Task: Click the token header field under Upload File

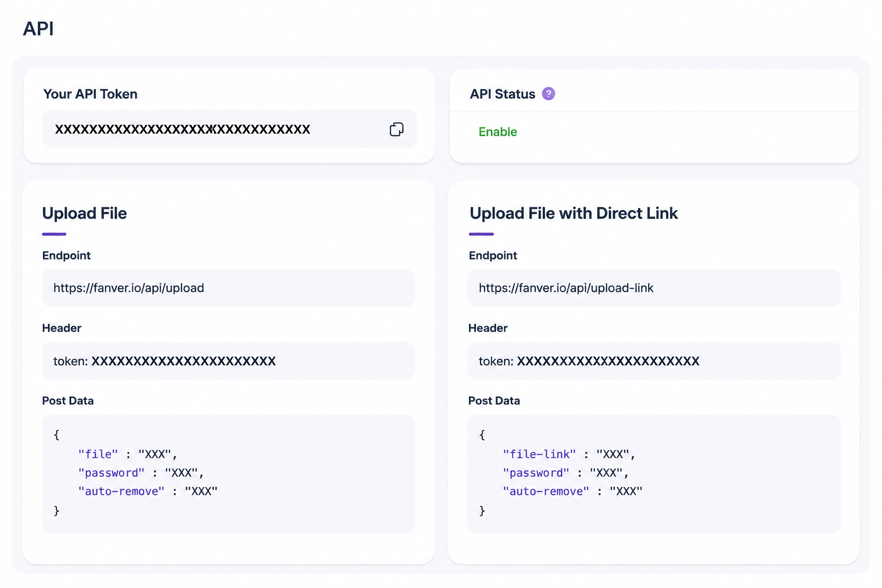Action: [229, 361]
